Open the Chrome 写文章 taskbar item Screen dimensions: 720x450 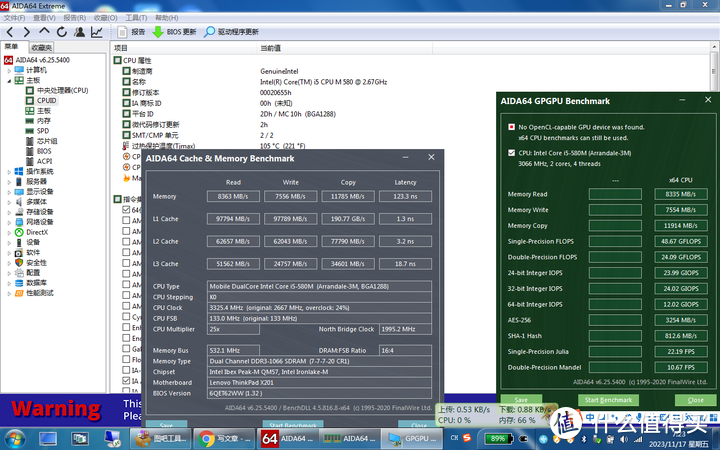click(224, 439)
